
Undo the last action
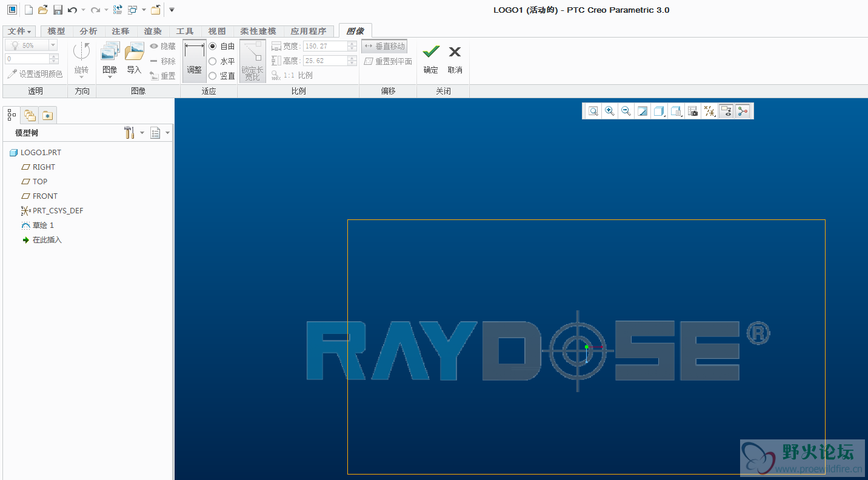pos(72,10)
